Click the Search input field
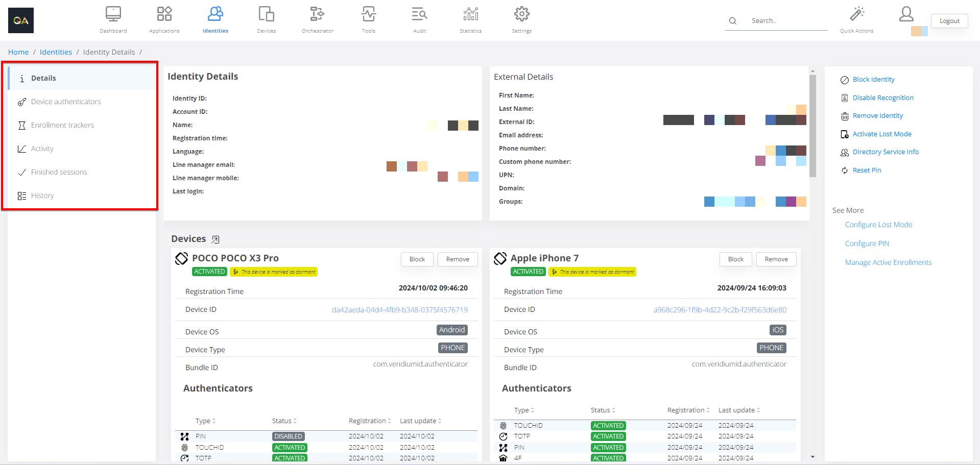This screenshot has height=465, width=980. [x=786, y=21]
